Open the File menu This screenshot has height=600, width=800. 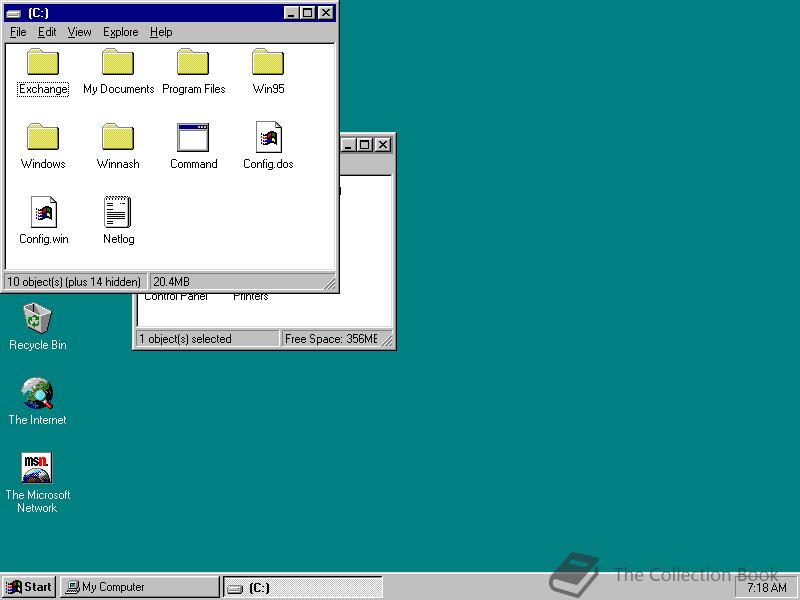tap(18, 32)
